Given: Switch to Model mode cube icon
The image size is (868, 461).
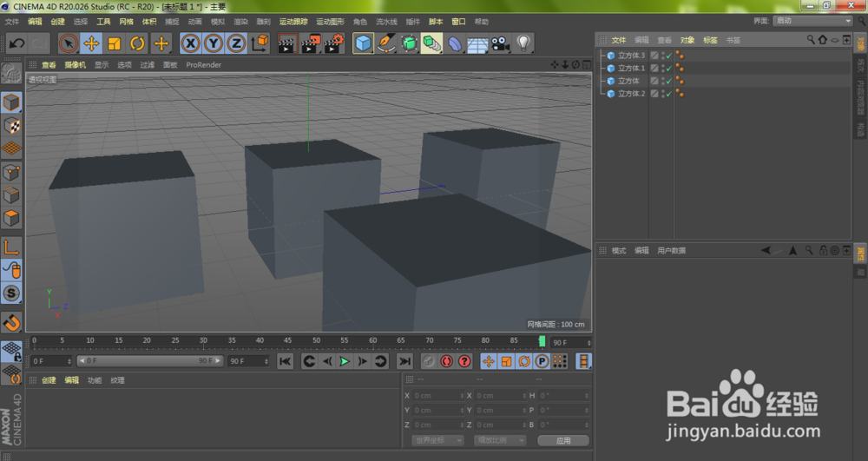Looking at the screenshot, I should (11, 102).
